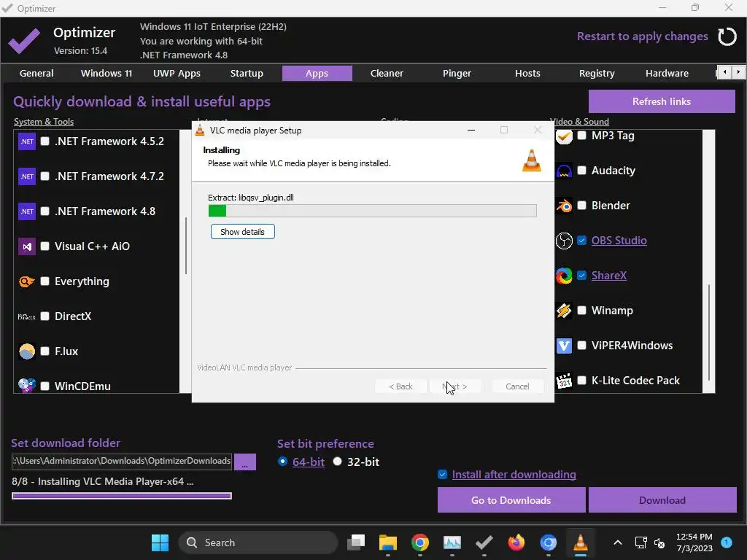Click the Blender app icon
The image size is (747, 560).
[564, 206]
